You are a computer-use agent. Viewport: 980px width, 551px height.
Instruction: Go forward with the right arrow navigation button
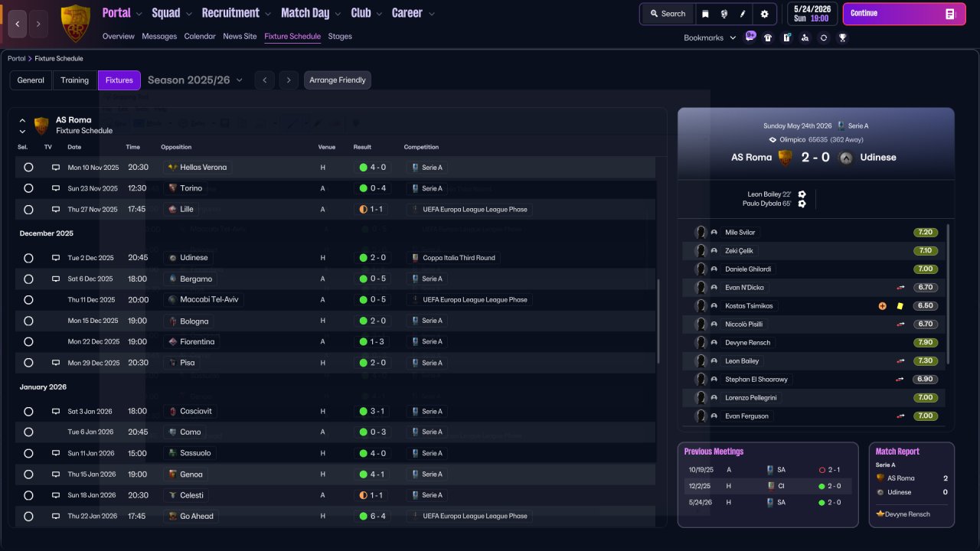click(38, 24)
